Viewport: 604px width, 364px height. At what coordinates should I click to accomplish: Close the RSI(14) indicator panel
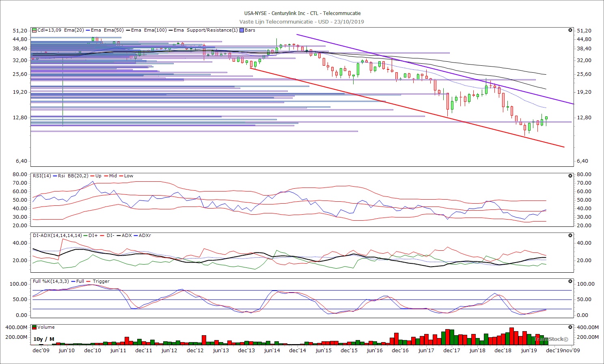click(570, 176)
